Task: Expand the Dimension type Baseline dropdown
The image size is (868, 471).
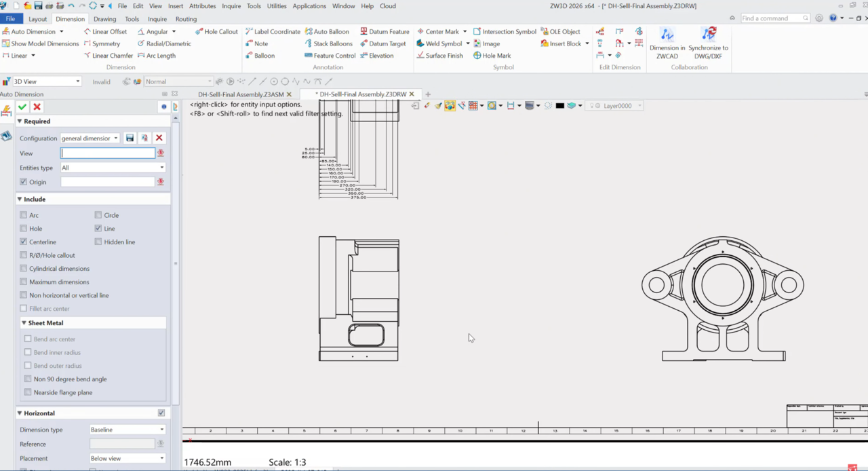Action: (127, 430)
